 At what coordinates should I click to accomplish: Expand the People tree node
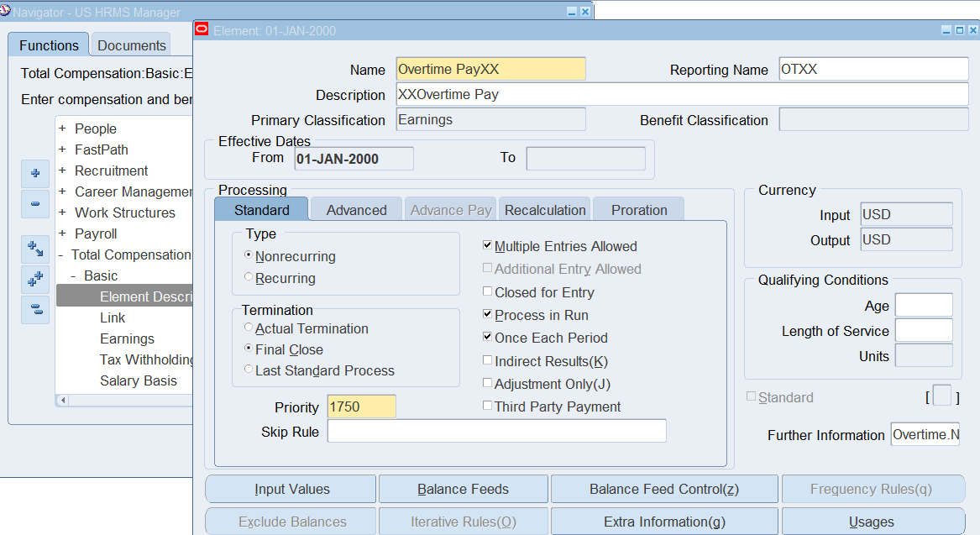pyautogui.click(x=62, y=129)
